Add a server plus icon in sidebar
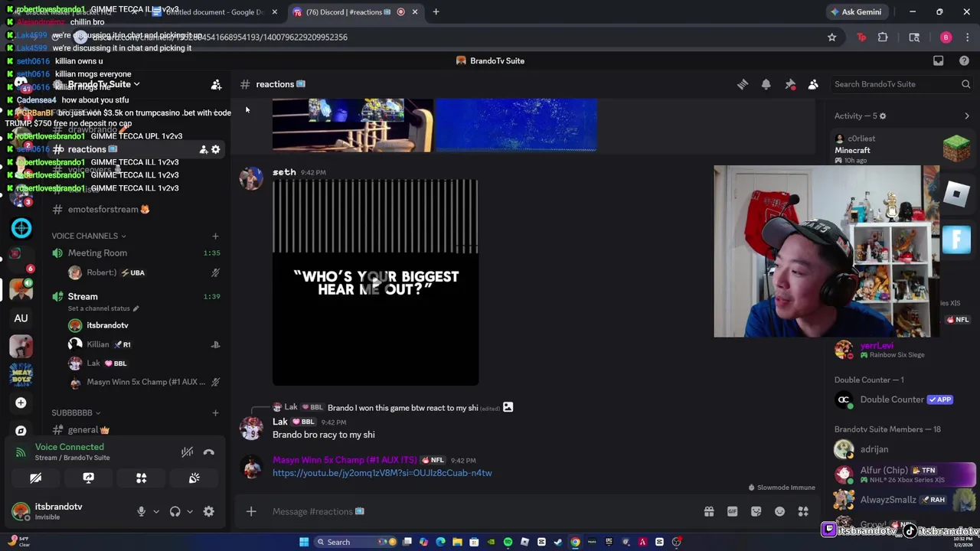This screenshot has height=551, width=980. click(21, 403)
